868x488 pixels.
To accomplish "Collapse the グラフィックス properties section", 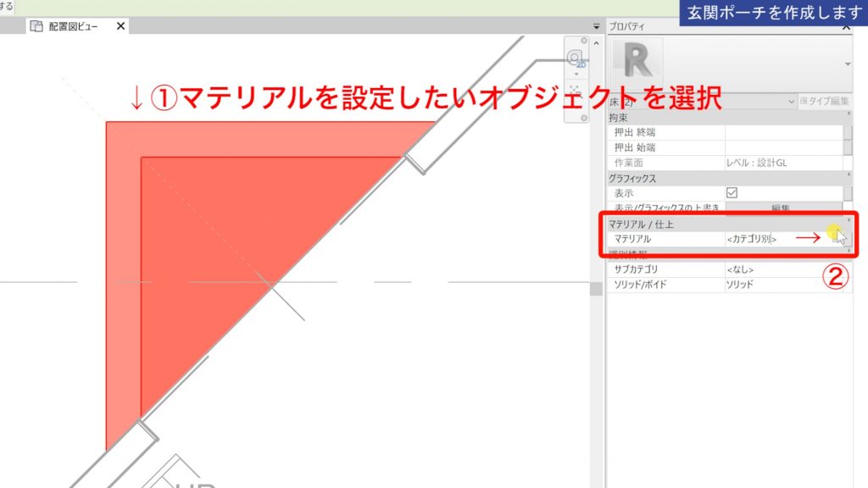I will (x=849, y=173).
